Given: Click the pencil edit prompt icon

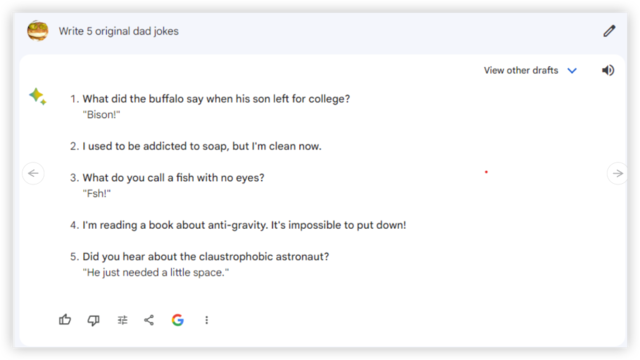Looking at the screenshot, I should 609,31.
